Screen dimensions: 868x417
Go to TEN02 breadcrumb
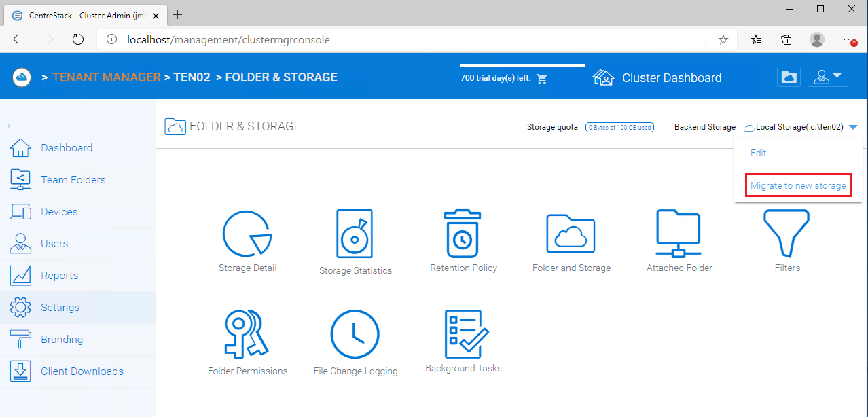coord(192,77)
